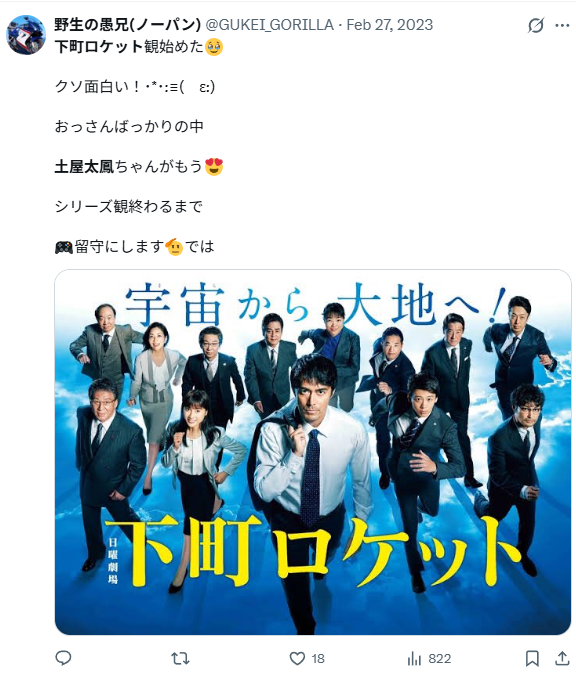Viewport: 576px width, 673px height.
Task: Click the bold 下町ロケット keyword in tweet
Action: click(99, 46)
